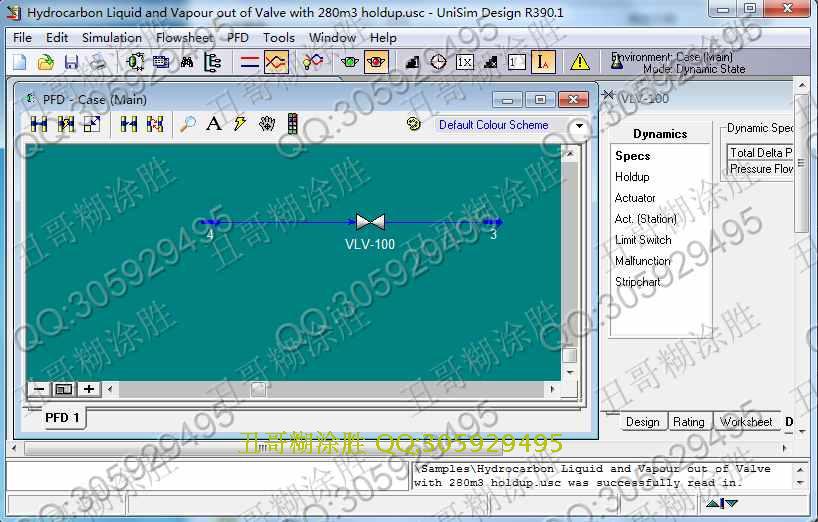The image size is (818, 522).
Task: Click PFD horizontal scrollbar thumb
Action: click(x=259, y=389)
